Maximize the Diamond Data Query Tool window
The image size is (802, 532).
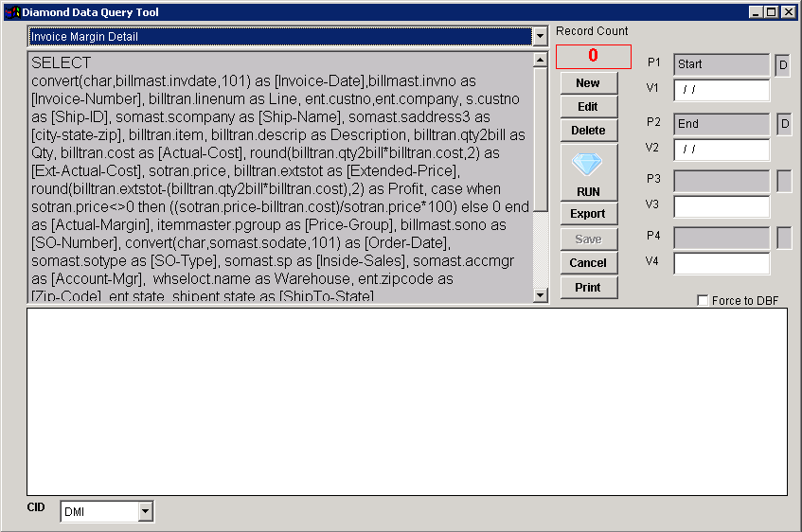pos(772,12)
